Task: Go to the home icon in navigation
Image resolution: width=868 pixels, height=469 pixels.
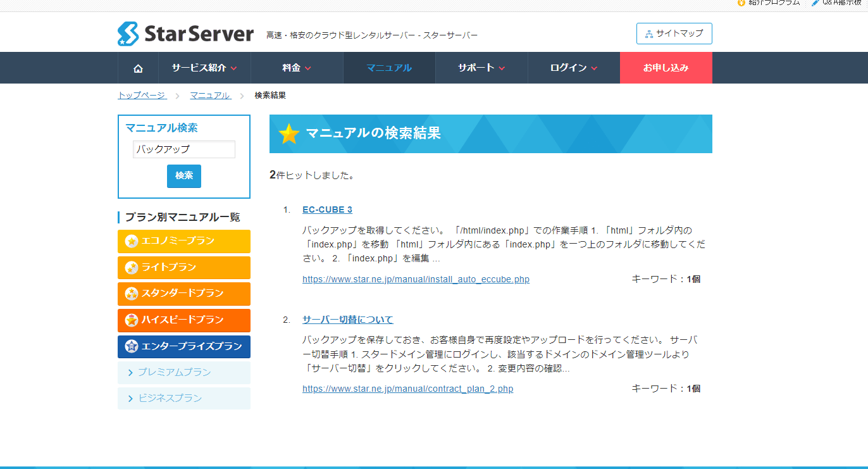Action: (x=138, y=68)
